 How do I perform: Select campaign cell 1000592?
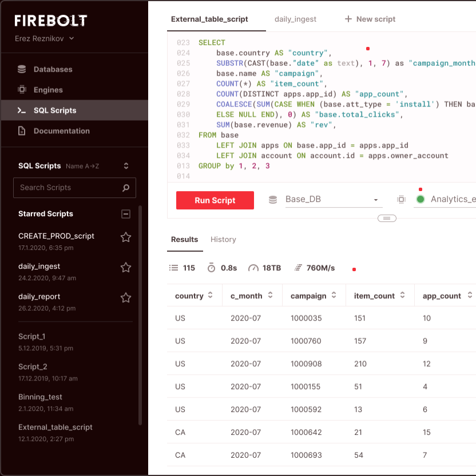306,409
